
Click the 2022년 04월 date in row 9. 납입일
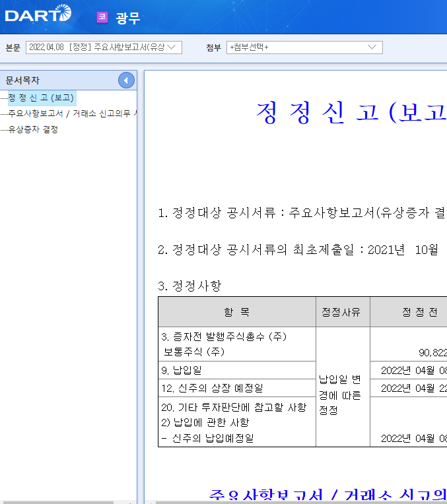click(414, 370)
